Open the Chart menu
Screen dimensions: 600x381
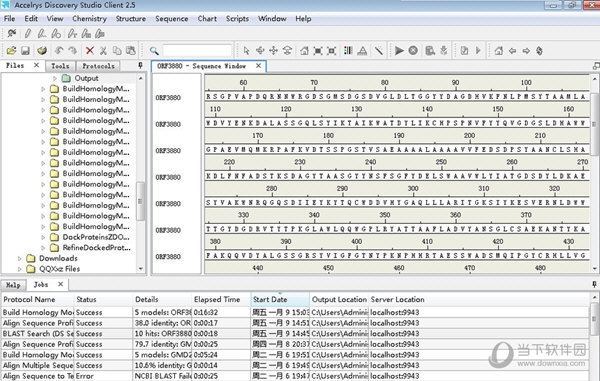pos(207,18)
